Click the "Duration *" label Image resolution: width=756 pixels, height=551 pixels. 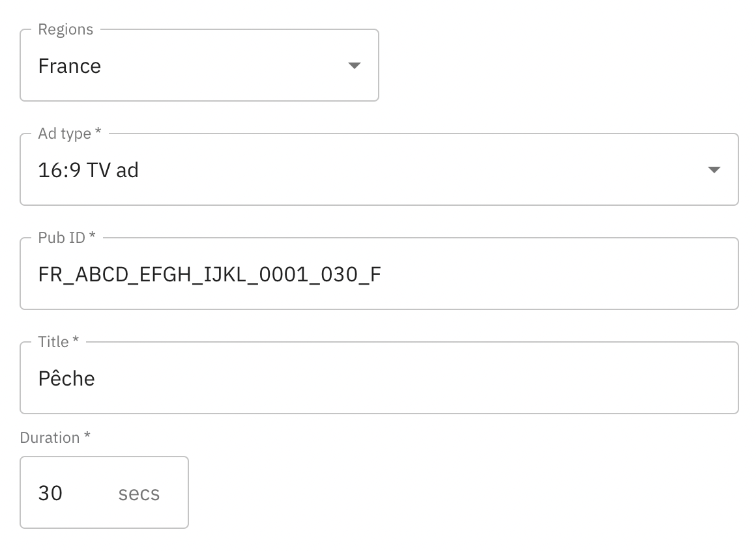pos(55,438)
